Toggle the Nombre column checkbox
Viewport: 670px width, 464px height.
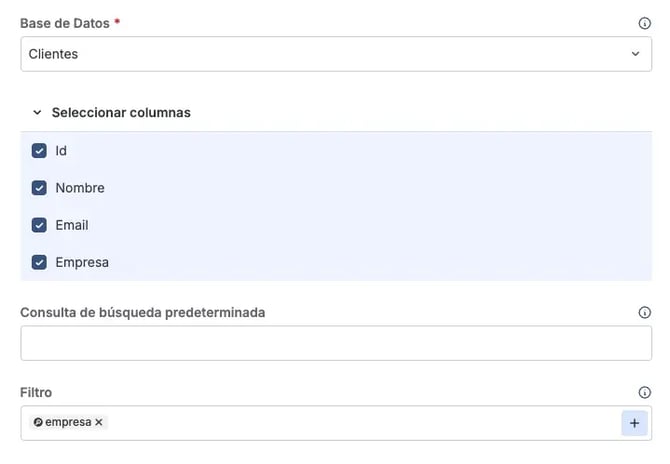click(39, 188)
